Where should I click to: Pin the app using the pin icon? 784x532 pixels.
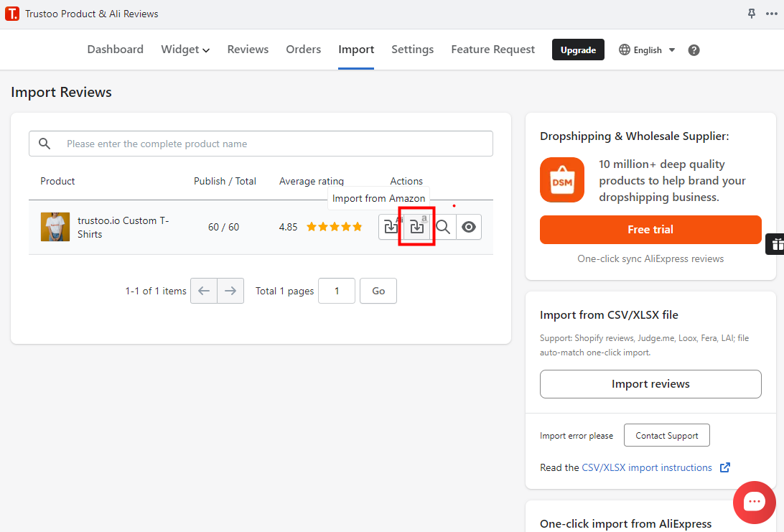[x=752, y=14]
